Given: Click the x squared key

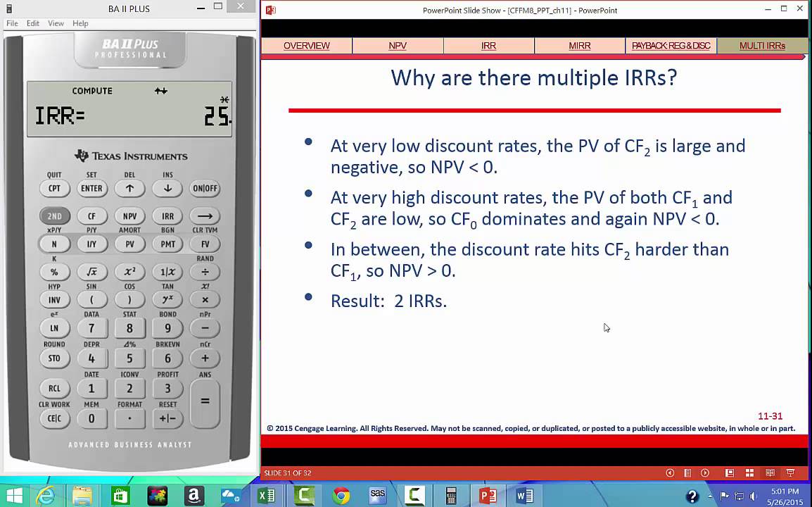Looking at the screenshot, I should pos(129,272).
